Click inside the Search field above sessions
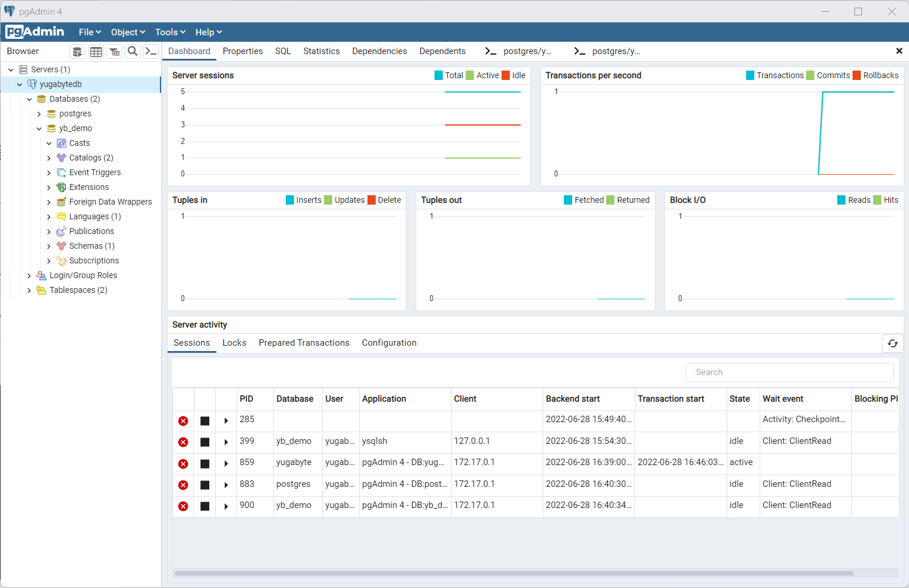909x588 pixels. tap(789, 372)
